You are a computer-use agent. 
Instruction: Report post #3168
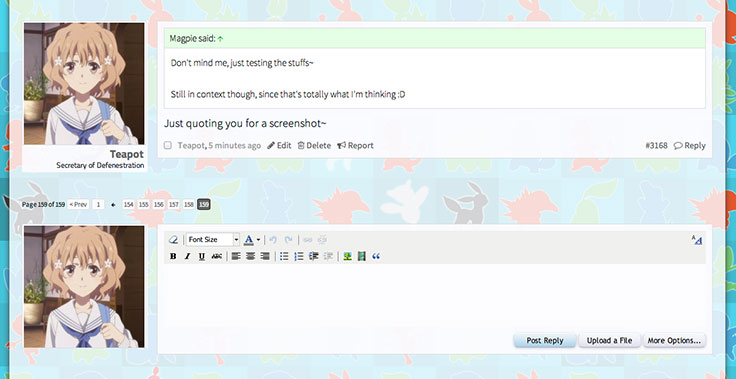coord(355,146)
